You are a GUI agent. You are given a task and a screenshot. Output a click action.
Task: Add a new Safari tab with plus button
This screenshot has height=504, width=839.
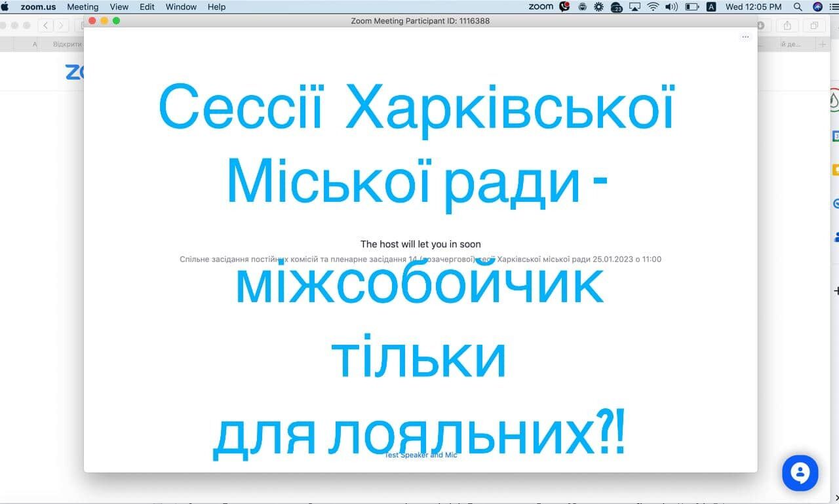pyautogui.click(x=823, y=44)
